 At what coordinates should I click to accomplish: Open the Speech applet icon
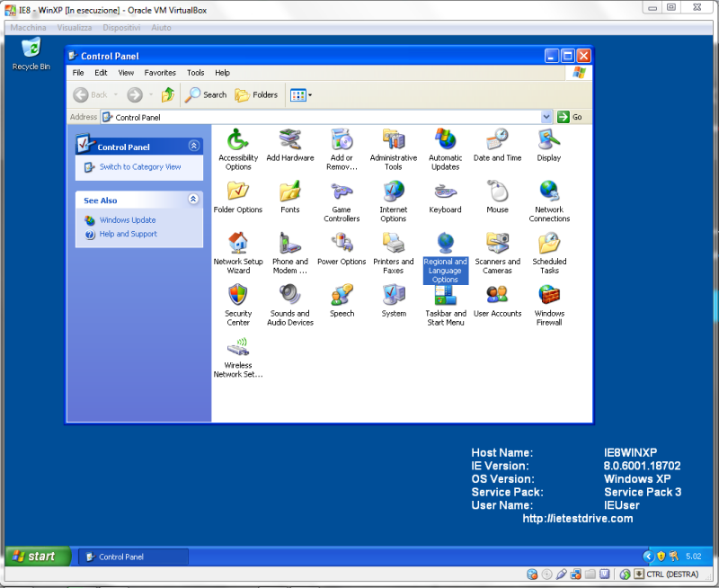tap(342, 300)
